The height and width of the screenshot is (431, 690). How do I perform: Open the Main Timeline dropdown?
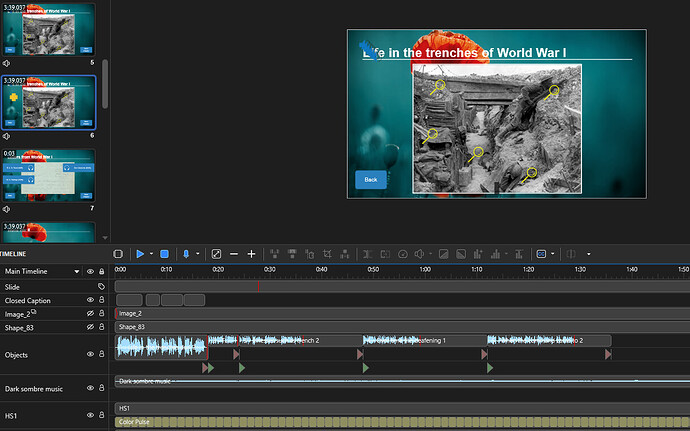(x=76, y=271)
